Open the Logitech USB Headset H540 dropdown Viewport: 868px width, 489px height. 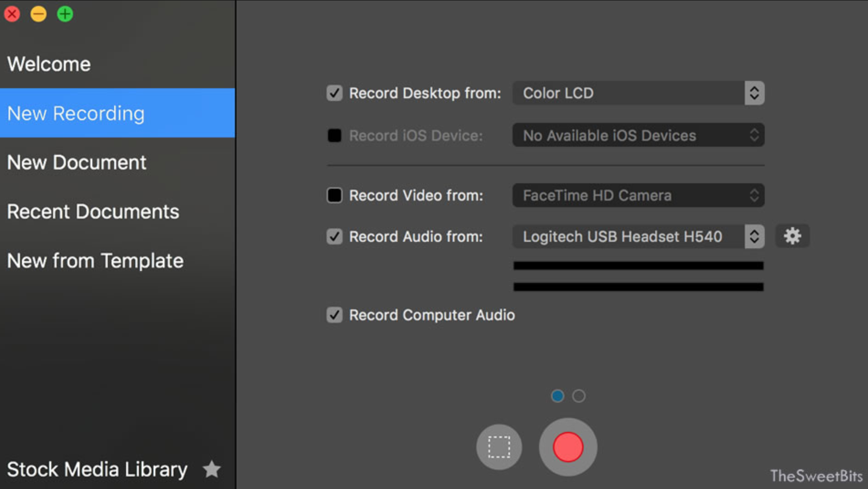[638, 237]
